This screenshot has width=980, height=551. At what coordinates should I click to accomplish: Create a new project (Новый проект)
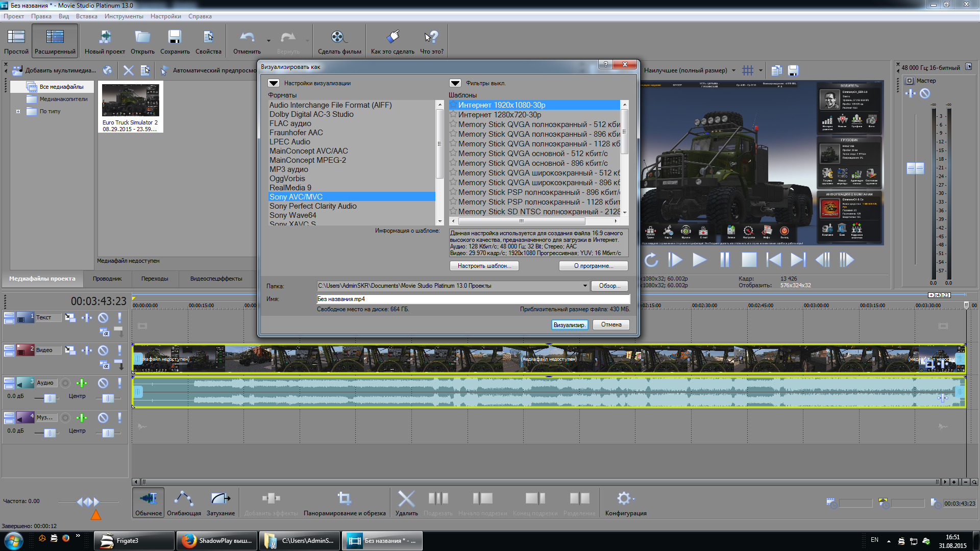[x=105, y=41]
